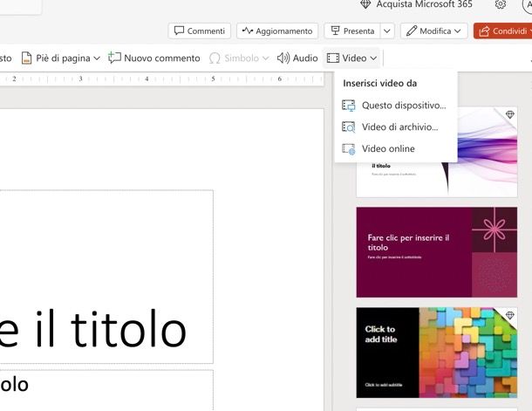Open the Simbolo dropdown

coord(239,58)
